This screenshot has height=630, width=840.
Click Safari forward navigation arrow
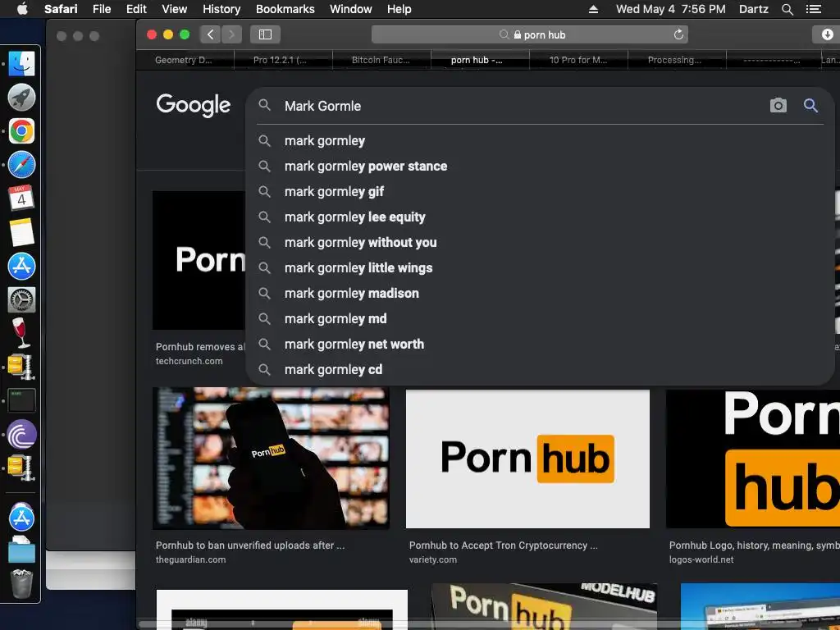click(231, 34)
